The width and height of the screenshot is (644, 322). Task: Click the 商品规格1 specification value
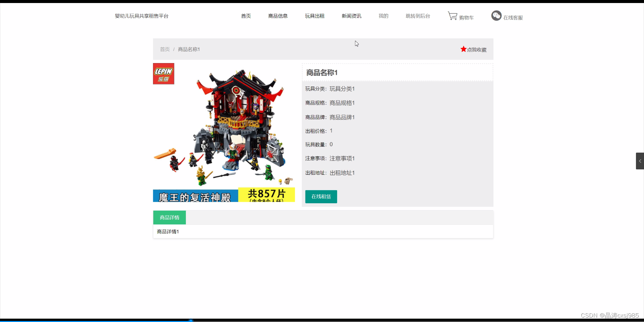tap(342, 103)
